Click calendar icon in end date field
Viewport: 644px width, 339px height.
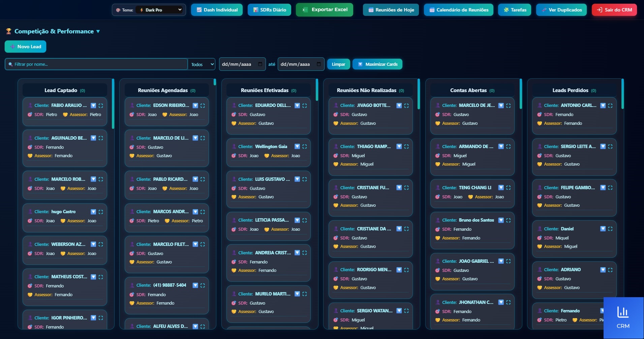tap(319, 64)
